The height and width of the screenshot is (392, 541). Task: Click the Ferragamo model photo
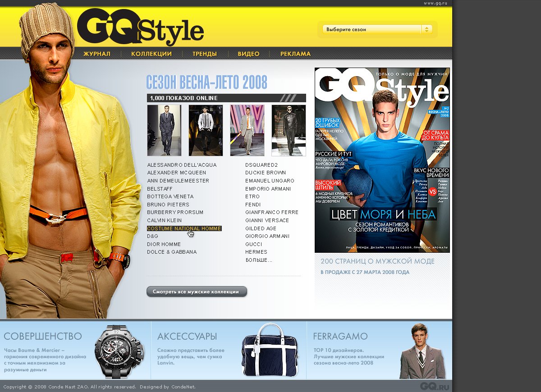422,351
